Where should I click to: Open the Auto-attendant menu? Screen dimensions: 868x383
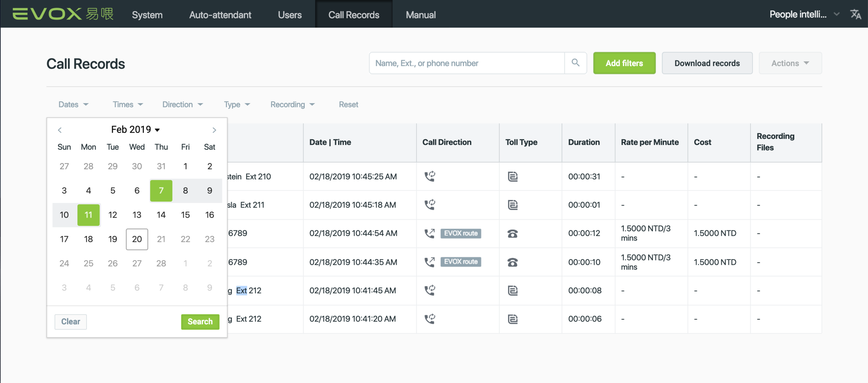[220, 15]
